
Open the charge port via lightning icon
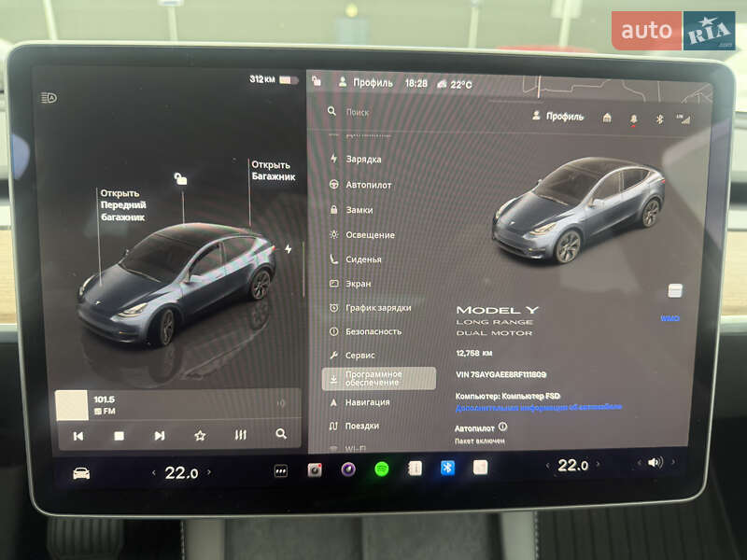tap(289, 246)
